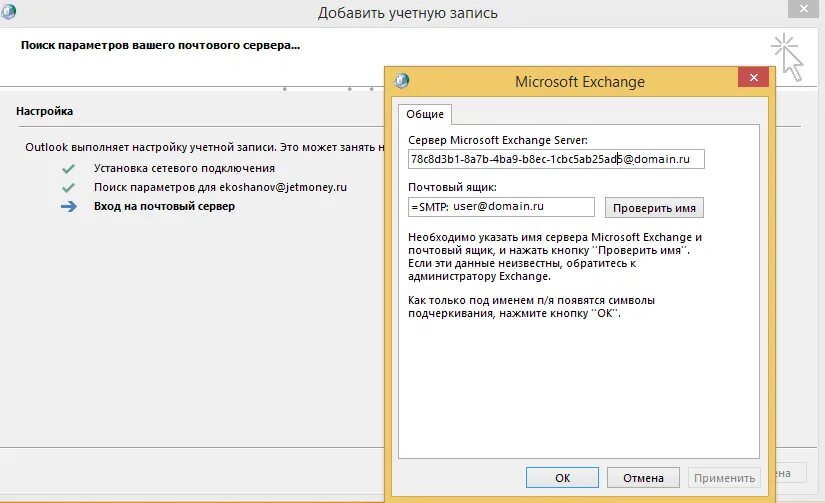Click the disabled Применить button
Image resolution: width=825 pixels, height=503 pixels.
coord(724,478)
